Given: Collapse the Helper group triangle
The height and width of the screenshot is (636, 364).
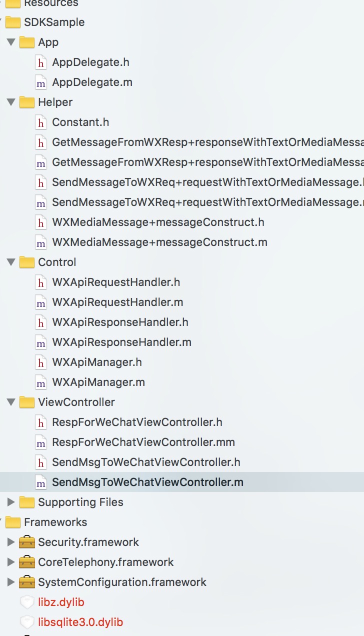Looking at the screenshot, I should 11,102.
